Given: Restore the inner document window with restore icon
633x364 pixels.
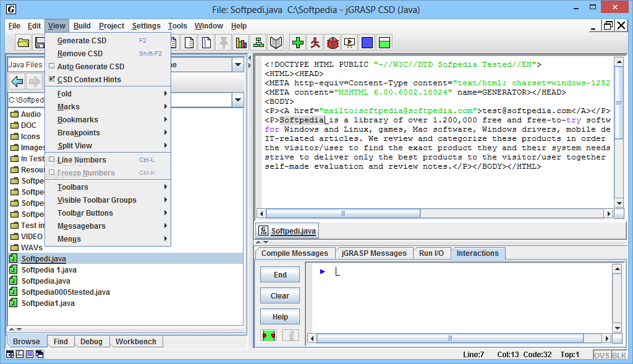Looking at the screenshot, I should pyautogui.click(x=608, y=25).
